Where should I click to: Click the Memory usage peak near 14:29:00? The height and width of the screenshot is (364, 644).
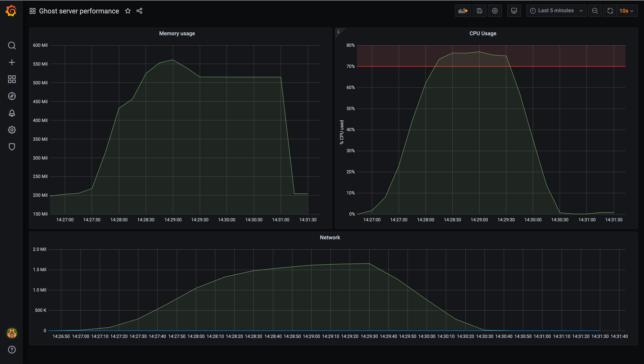coord(173,60)
